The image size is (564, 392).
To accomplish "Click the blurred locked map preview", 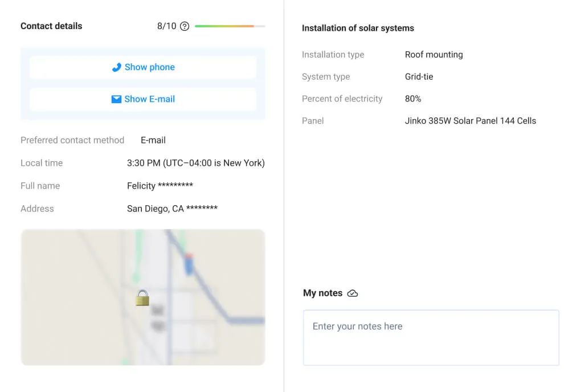I will [x=85, y=319].
